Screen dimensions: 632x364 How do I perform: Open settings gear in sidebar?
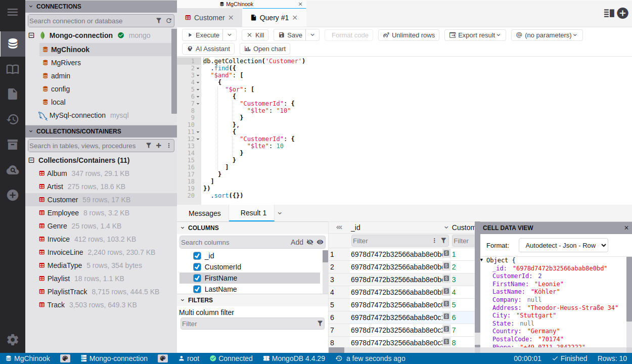click(13, 340)
